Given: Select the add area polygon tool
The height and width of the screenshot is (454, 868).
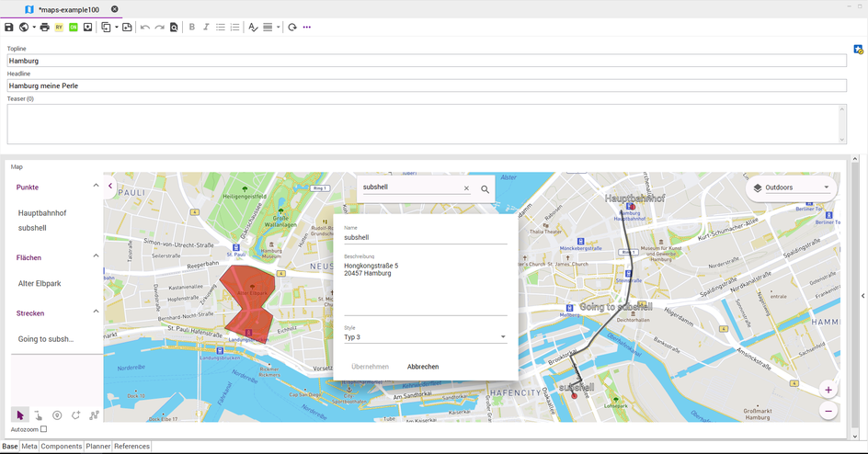Looking at the screenshot, I should (x=75, y=415).
